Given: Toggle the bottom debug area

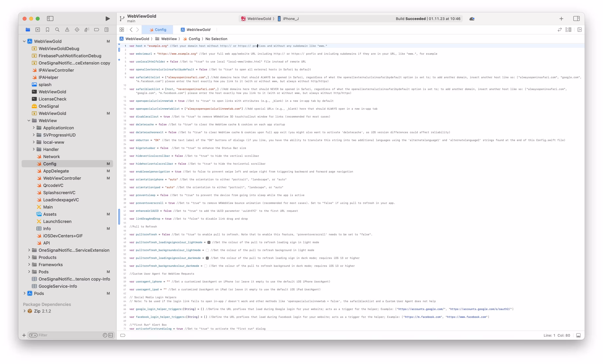Looking at the screenshot, I should click(578, 335).
